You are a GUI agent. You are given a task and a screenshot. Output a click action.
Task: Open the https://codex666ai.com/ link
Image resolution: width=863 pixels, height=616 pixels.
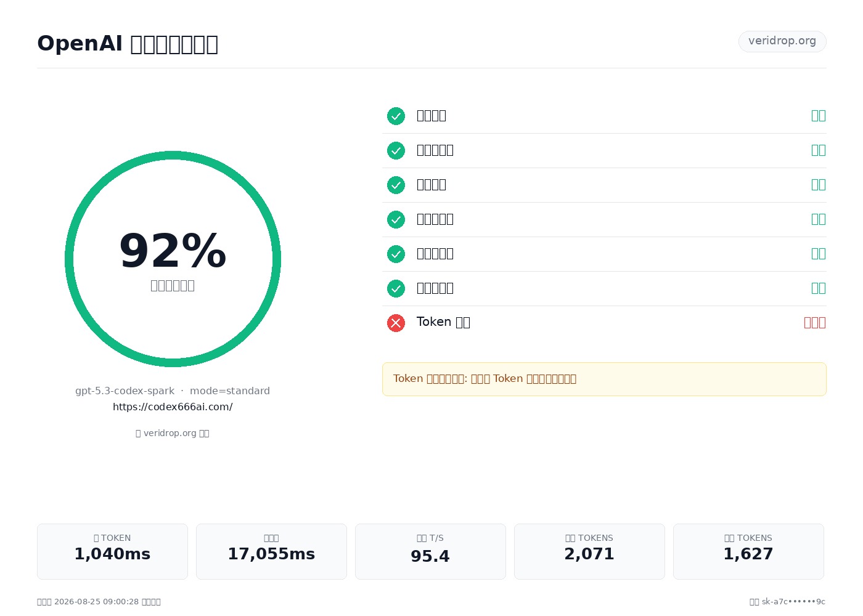pyautogui.click(x=173, y=407)
